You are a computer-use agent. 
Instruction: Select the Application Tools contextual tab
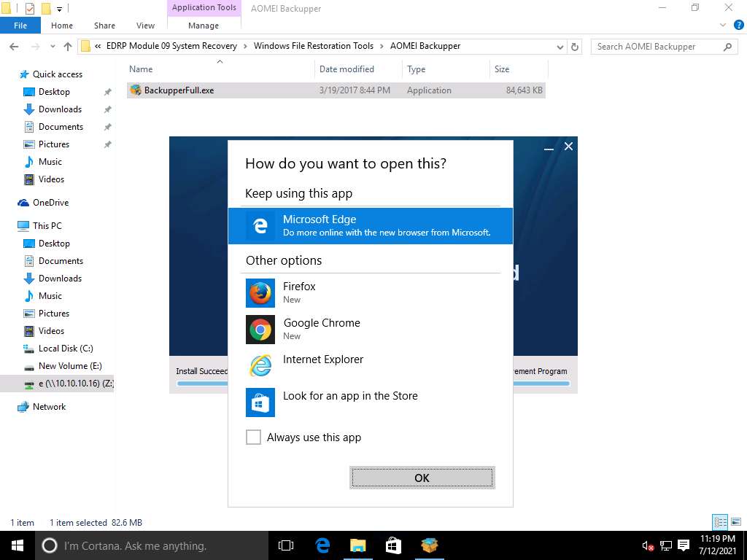(x=204, y=7)
